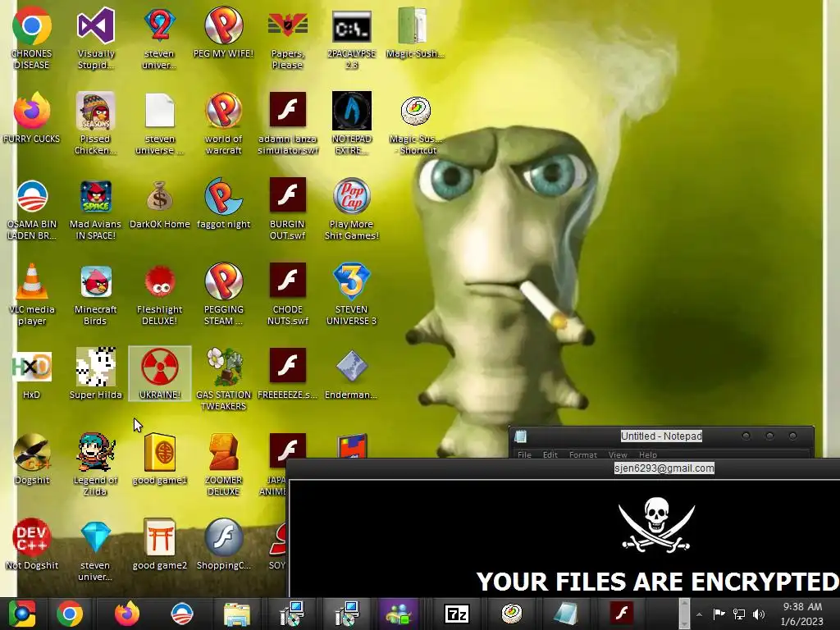The height and width of the screenshot is (630, 840).
Task: Switch to Chrome on the taskbar
Action: click(71, 614)
